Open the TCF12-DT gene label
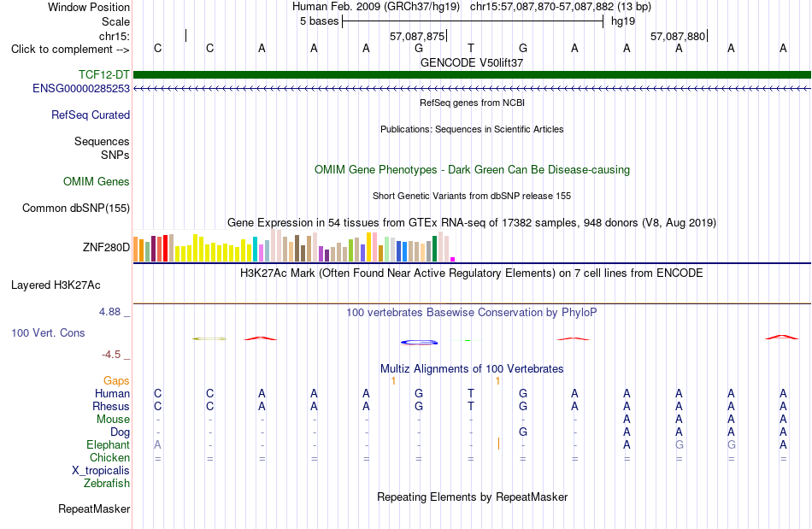Screen dimensions: 812x529 tap(104, 74)
